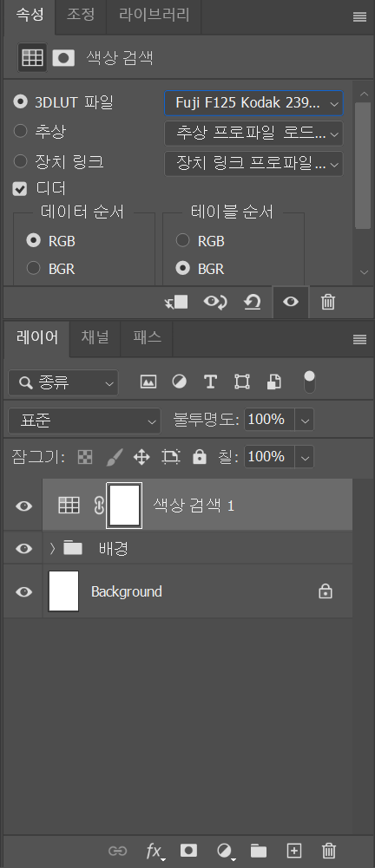
Task: Filter layers by smart object icon
Action: tap(274, 382)
